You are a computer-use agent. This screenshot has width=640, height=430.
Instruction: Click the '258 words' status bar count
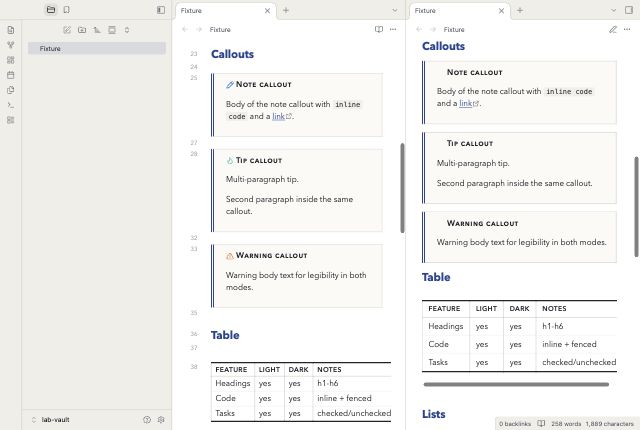(x=566, y=424)
